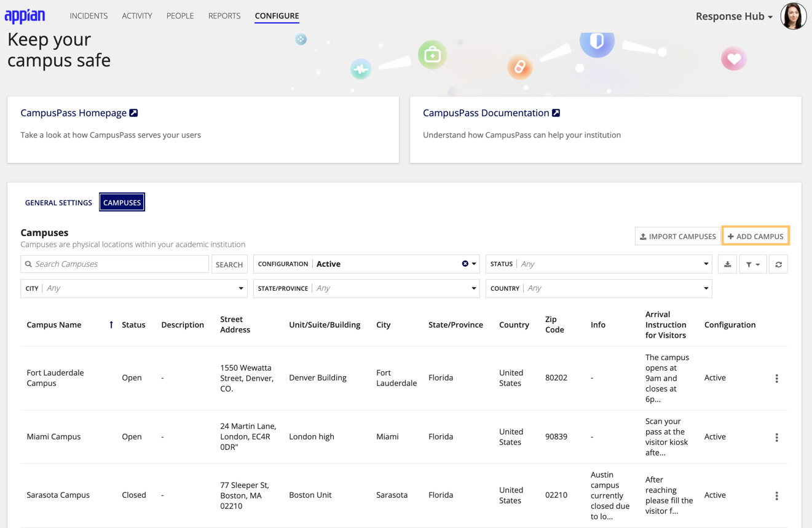Click the search magnifier icon in Search Campuses
The width and height of the screenshot is (812, 528).
(28, 264)
